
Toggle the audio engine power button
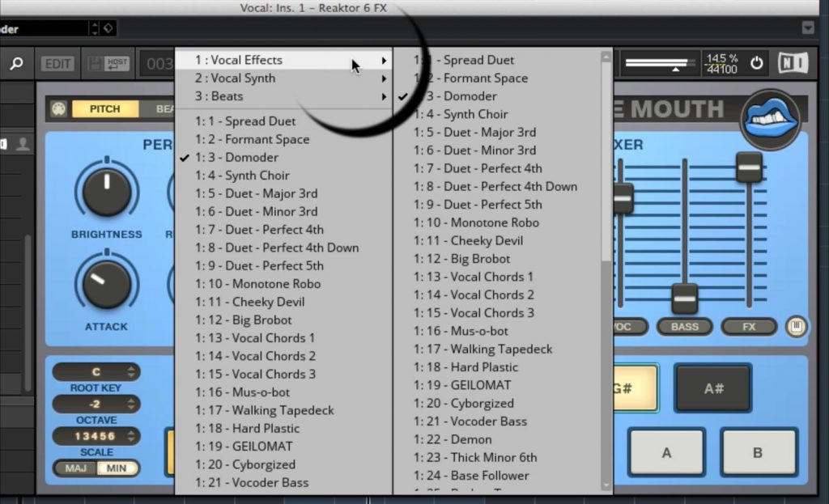click(757, 63)
